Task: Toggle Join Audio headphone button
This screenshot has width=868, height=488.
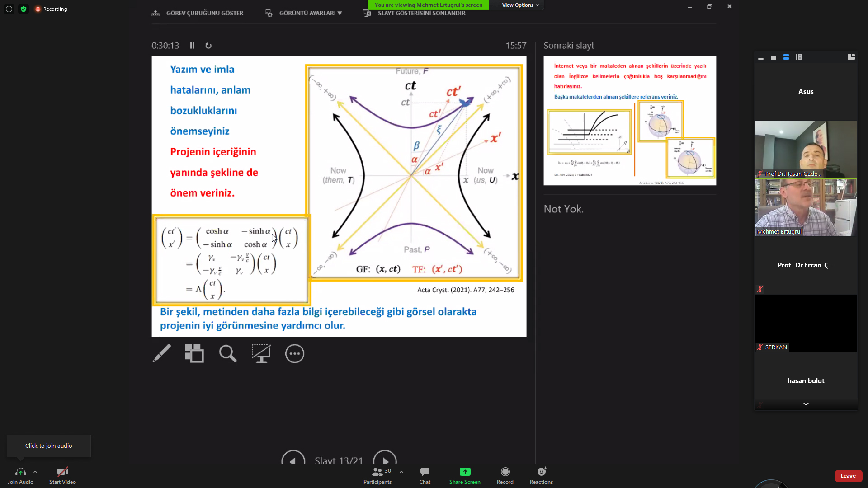Action: tap(20, 475)
